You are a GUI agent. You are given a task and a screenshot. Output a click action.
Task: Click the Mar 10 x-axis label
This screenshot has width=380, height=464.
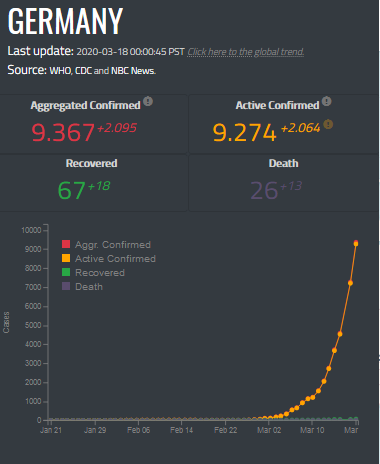[x=312, y=430]
